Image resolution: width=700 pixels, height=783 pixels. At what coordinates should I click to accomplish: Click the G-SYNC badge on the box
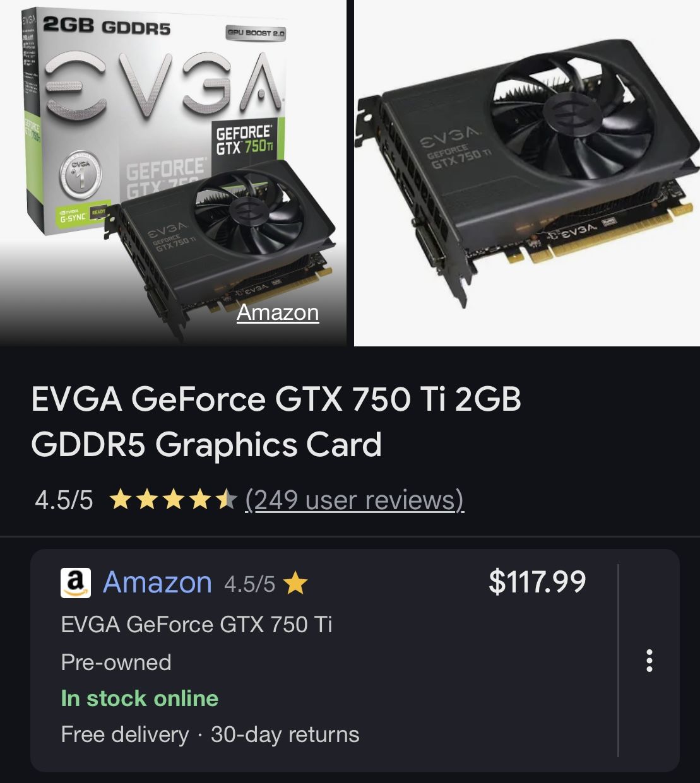tap(74, 216)
